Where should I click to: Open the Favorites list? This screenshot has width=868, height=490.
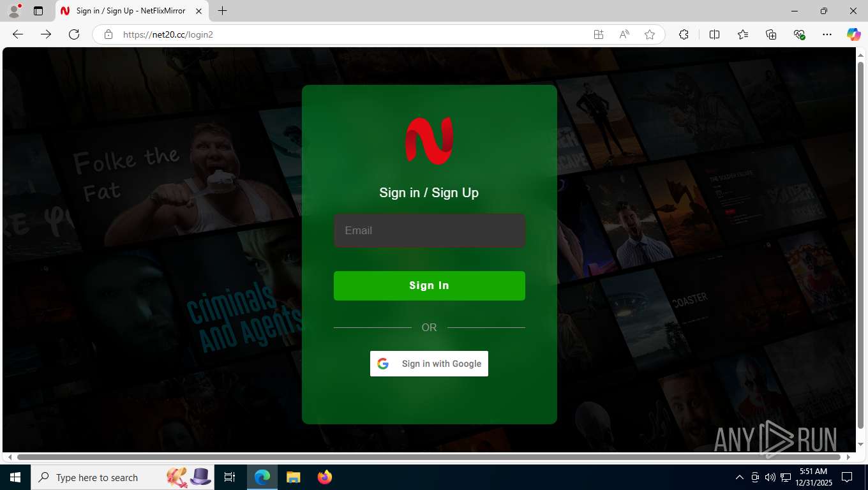743,34
